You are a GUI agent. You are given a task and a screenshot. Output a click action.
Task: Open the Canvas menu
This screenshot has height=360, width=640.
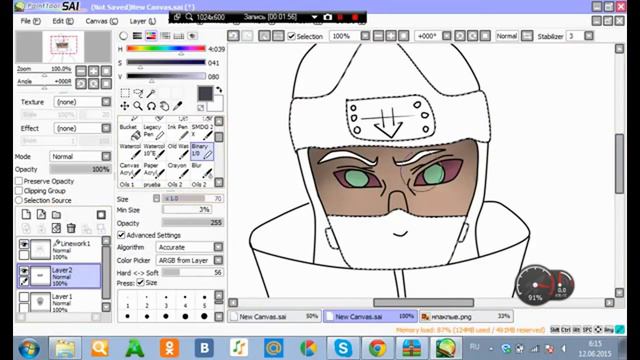[x=102, y=21]
